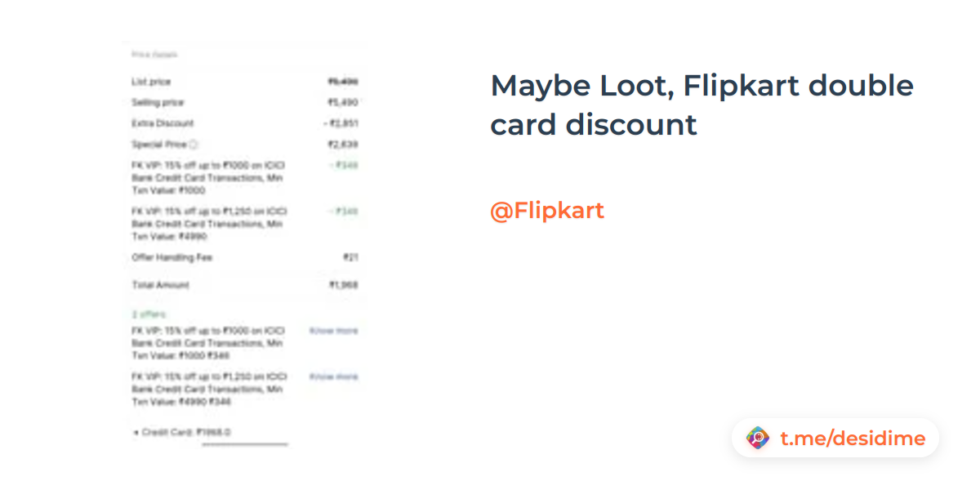Click Know more for the ₹1000 ICICI offer
The image size is (980, 490).
coord(333,331)
